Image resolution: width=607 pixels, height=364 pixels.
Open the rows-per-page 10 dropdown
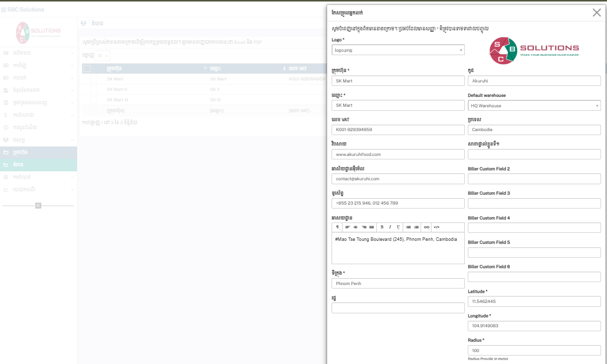(x=103, y=56)
